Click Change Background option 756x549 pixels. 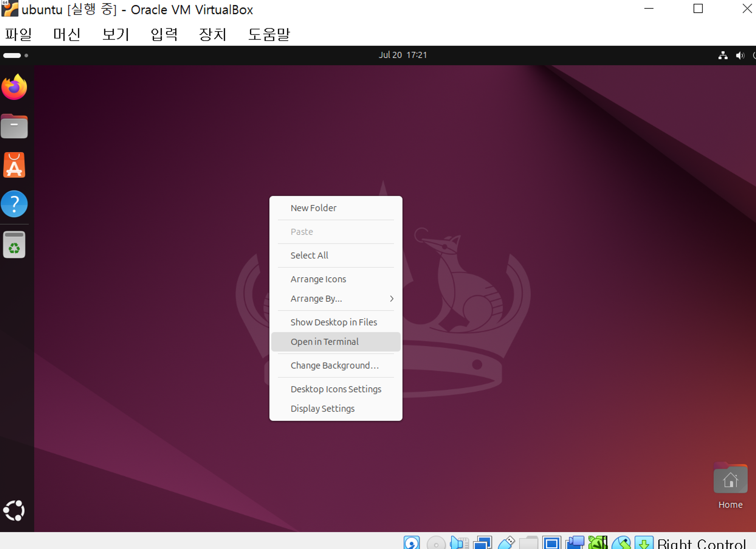(x=335, y=366)
